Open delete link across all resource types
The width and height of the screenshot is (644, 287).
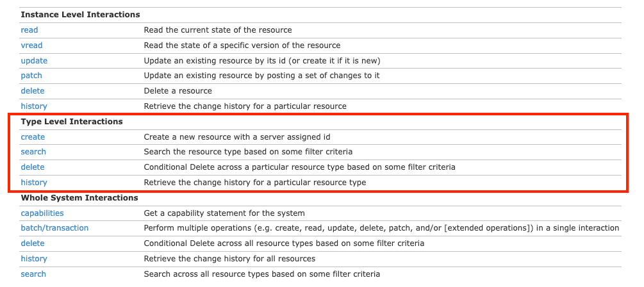coord(33,243)
